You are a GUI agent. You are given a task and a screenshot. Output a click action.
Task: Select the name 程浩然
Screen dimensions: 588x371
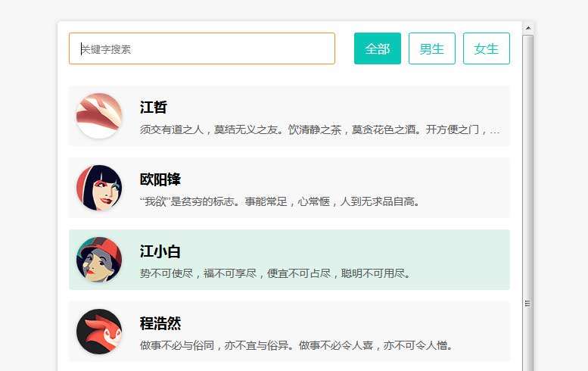(x=160, y=323)
